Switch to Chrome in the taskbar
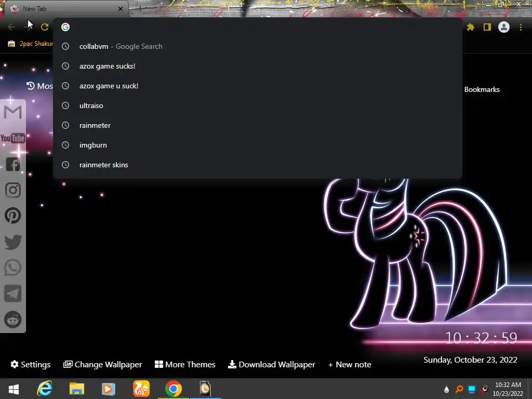Screen dimensions: 532x399 click(174, 389)
